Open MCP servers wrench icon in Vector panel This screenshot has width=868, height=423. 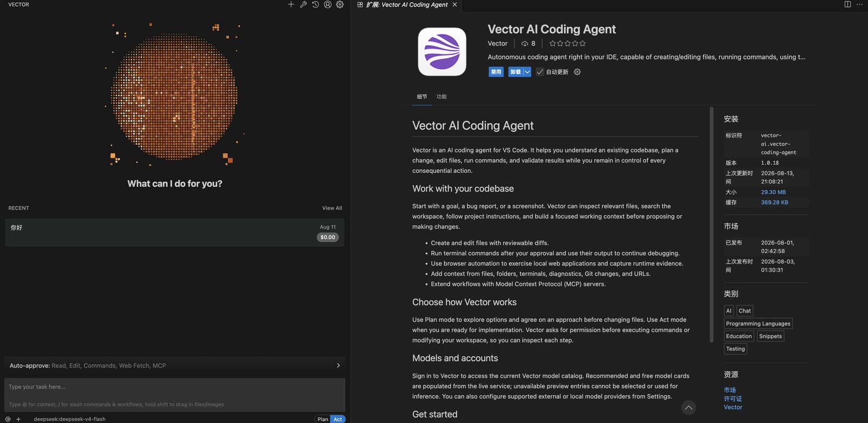click(x=303, y=4)
